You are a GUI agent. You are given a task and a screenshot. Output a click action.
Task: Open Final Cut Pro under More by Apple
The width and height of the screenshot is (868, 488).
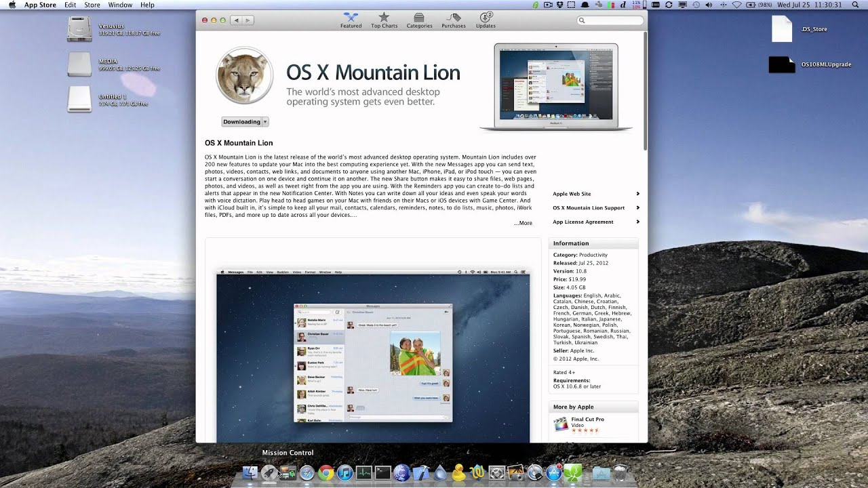tap(587, 420)
